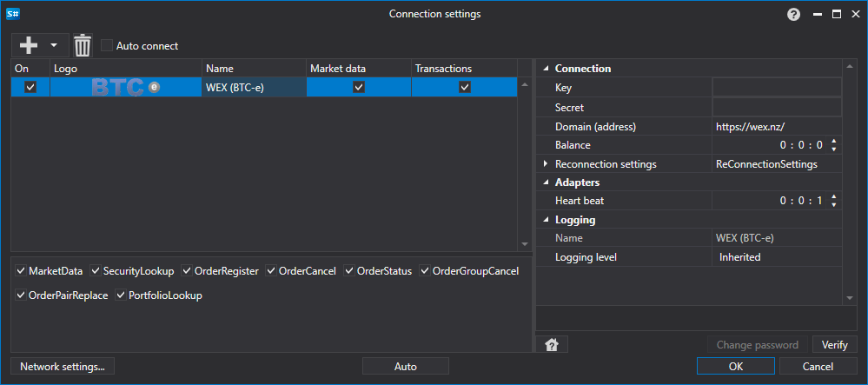This screenshot has height=385, width=868.
Task: Uncheck the MarketData message type
Action: [x=21, y=271]
